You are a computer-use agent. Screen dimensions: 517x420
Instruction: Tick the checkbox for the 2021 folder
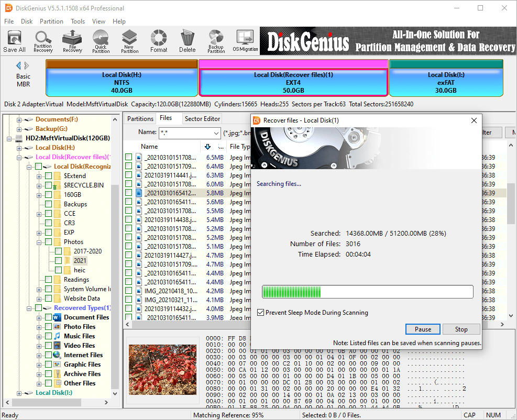click(58, 261)
